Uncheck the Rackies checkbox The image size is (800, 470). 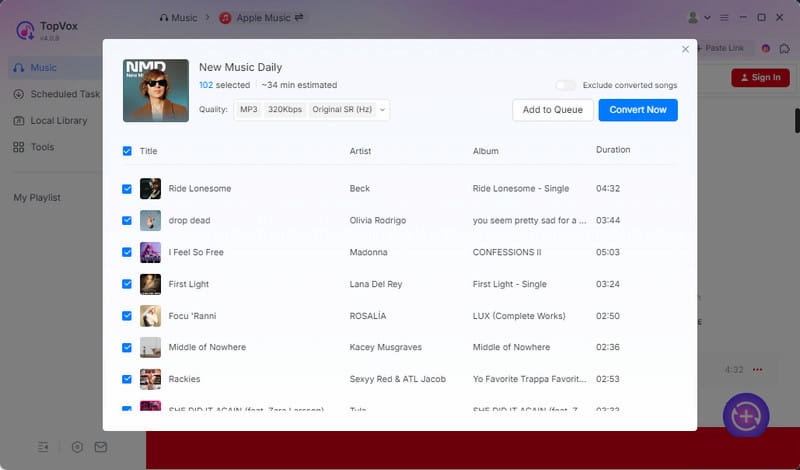(127, 379)
